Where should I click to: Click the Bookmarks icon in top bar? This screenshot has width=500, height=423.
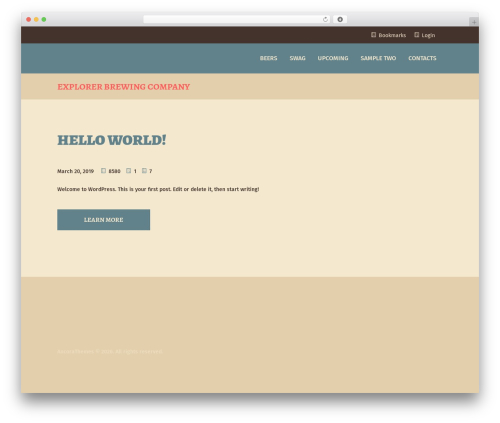373,35
